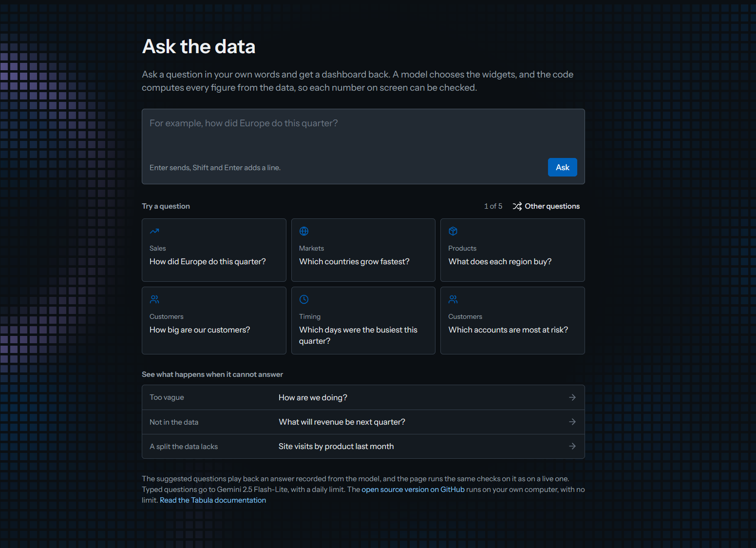The image size is (756, 548).
Task: Open the open source version on GitHub link
Action: coord(413,489)
